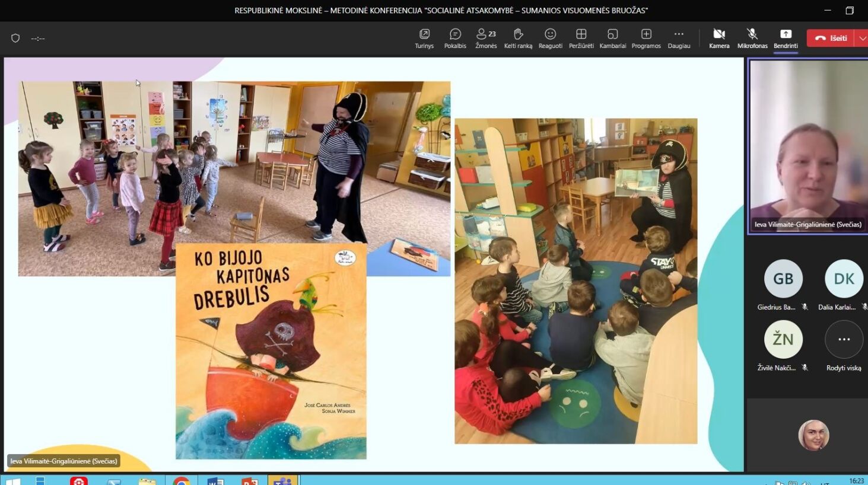This screenshot has height=485, width=868.
Task: Change layout via Peržiūrėti
Action: [x=581, y=39]
